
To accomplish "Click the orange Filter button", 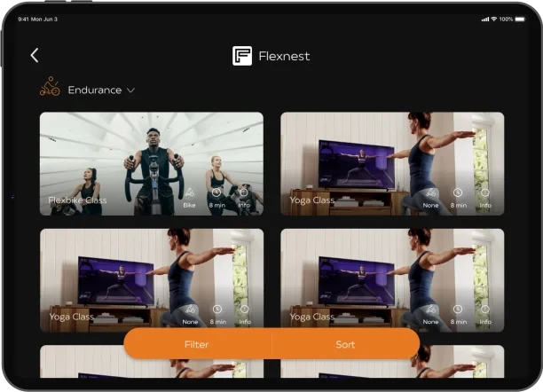I will pyautogui.click(x=197, y=344).
